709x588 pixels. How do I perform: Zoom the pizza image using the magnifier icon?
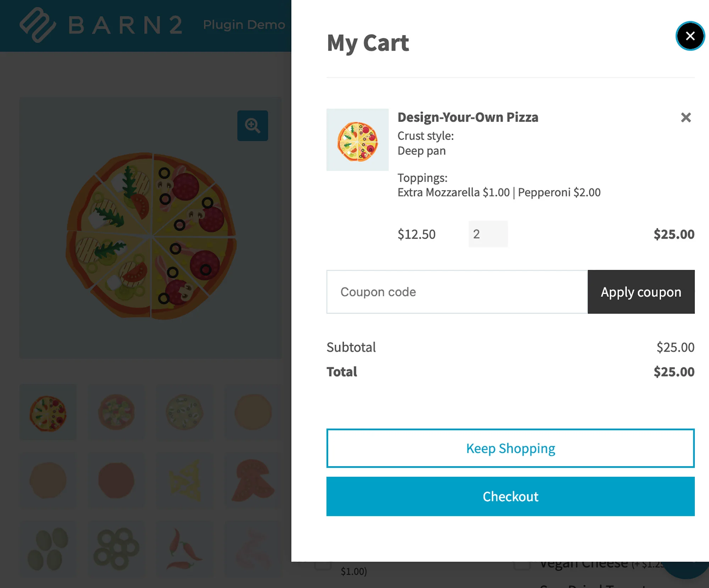click(252, 125)
